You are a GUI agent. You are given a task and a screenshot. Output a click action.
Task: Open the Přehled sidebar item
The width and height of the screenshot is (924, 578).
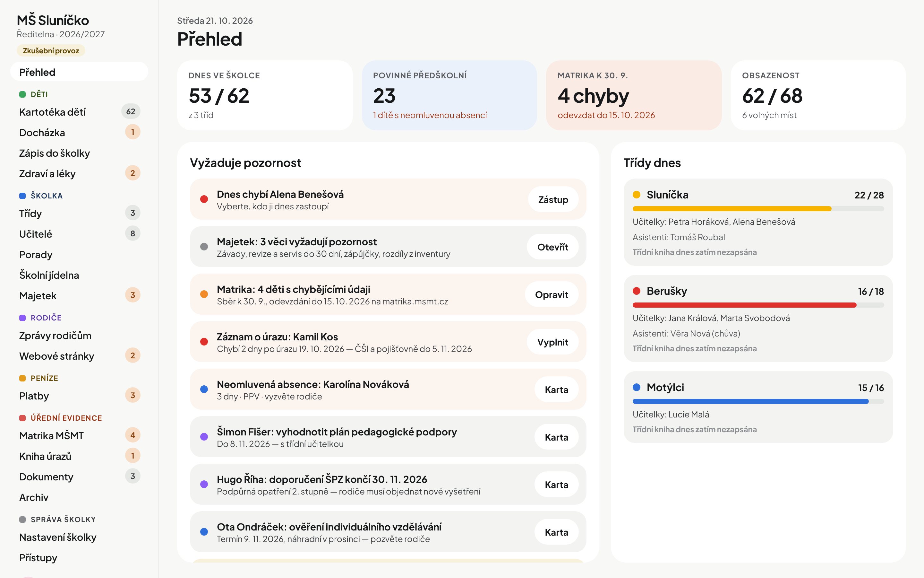click(x=79, y=72)
